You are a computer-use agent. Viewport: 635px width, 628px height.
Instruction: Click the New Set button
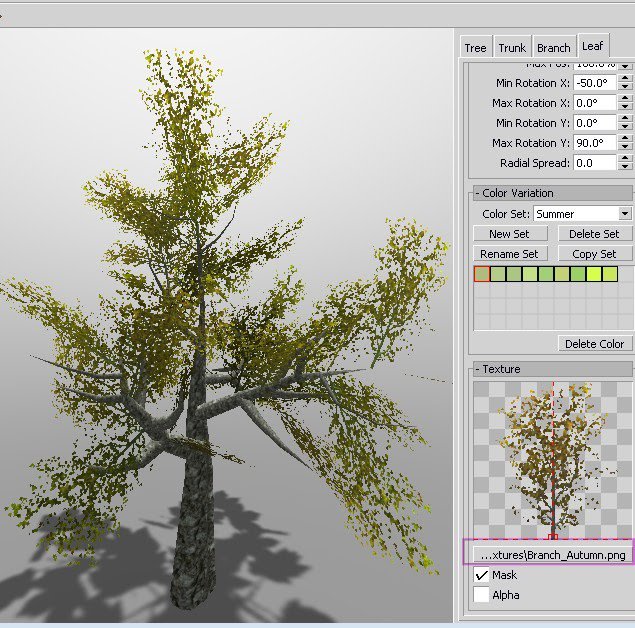(510, 234)
